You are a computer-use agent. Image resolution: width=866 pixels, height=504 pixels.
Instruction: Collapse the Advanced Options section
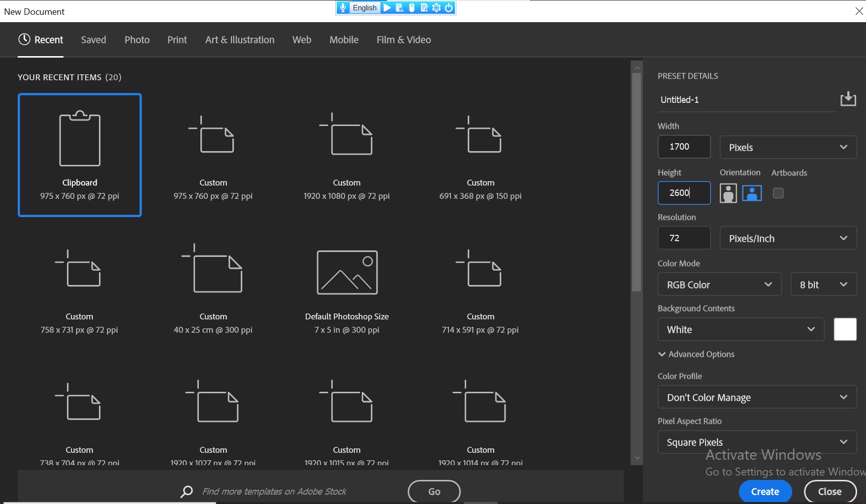[696, 354]
